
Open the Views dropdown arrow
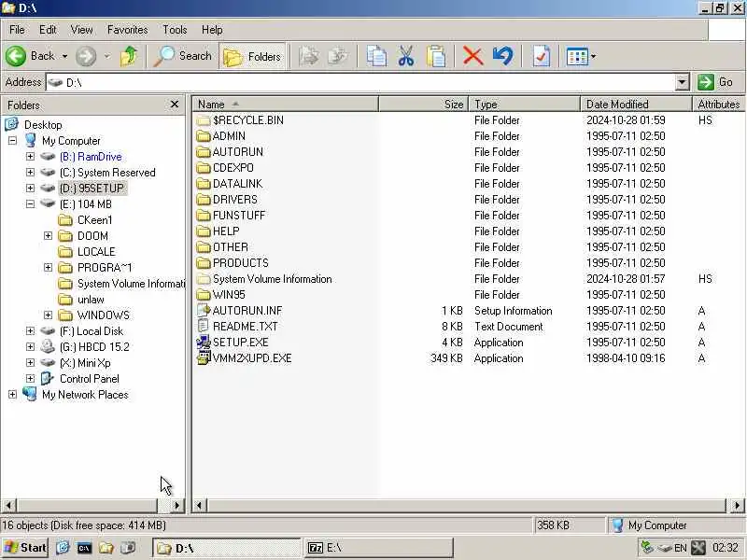point(594,56)
